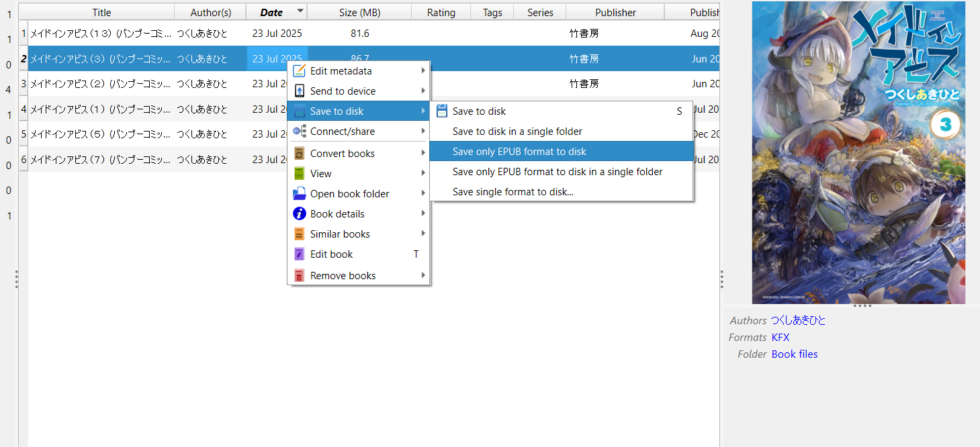Sort by the Publisher column header
Screen dimensions: 980x447
pos(615,12)
